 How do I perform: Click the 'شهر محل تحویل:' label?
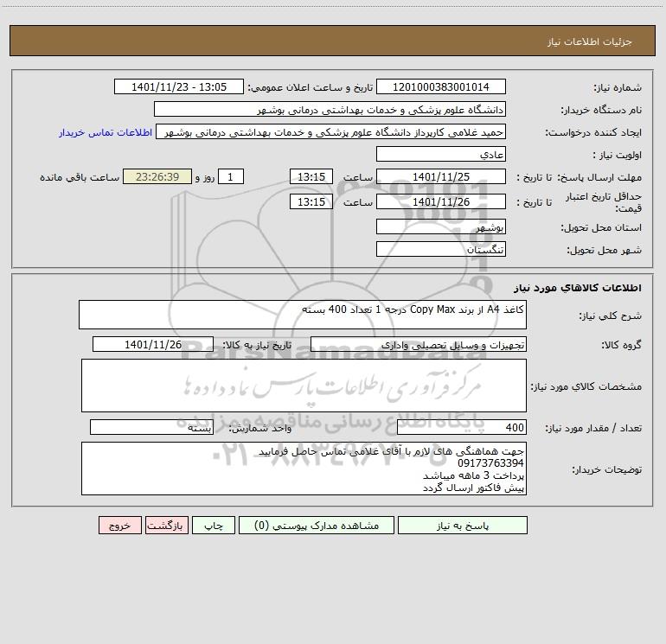tap(605, 251)
